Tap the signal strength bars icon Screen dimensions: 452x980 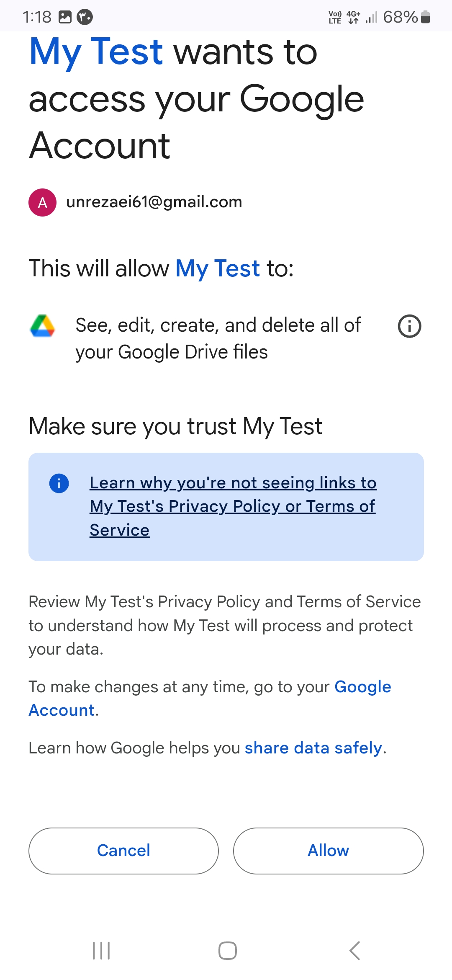click(371, 17)
